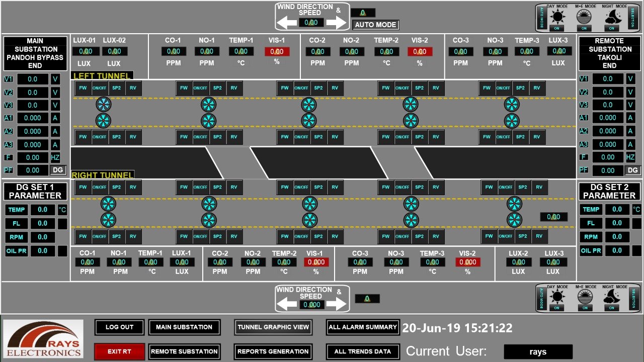The width and height of the screenshot is (644, 362).
Task: Click the Day Mode sun icon in top panel
Action: click(x=556, y=18)
